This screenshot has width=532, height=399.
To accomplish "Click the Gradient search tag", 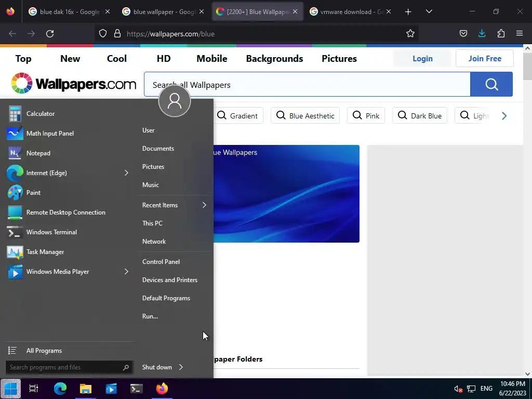I will [x=238, y=116].
